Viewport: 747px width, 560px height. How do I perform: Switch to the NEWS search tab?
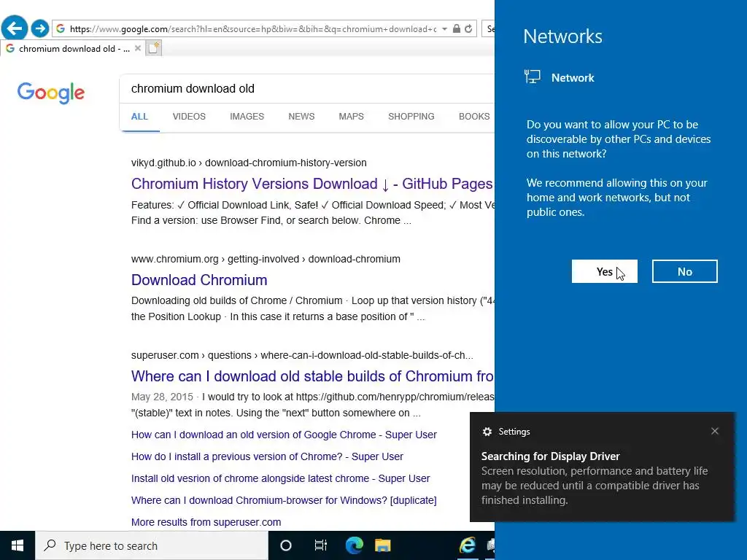pyautogui.click(x=301, y=117)
